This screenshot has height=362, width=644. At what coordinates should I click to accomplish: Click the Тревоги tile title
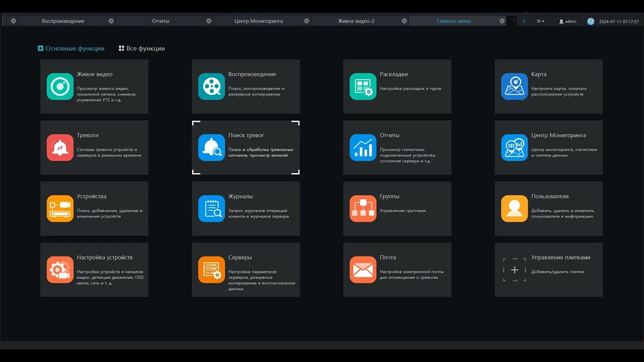tap(88, 135)
